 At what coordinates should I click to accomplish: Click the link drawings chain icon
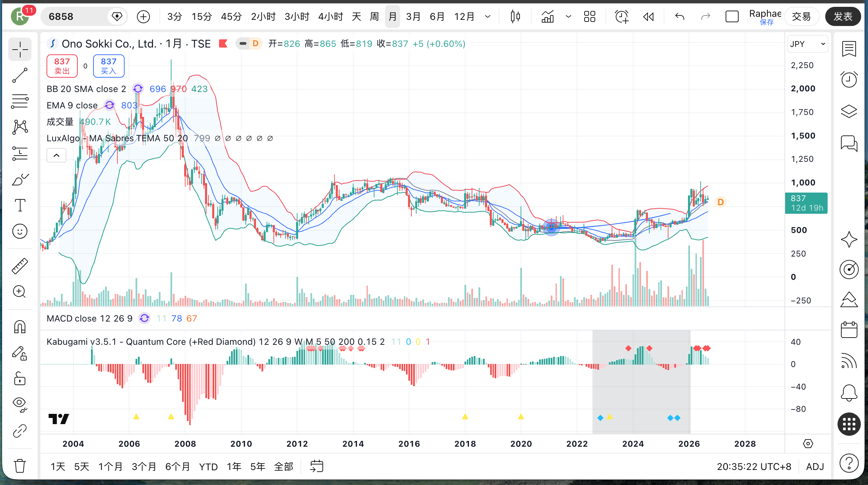[20, 431]
